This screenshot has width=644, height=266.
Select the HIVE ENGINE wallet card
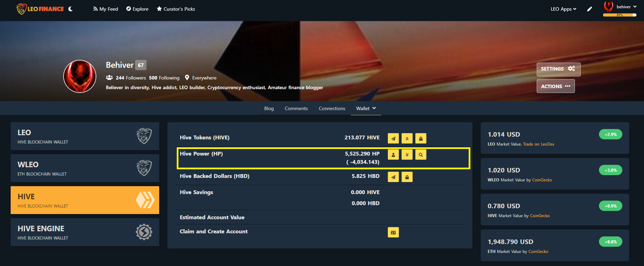point(85,232)
